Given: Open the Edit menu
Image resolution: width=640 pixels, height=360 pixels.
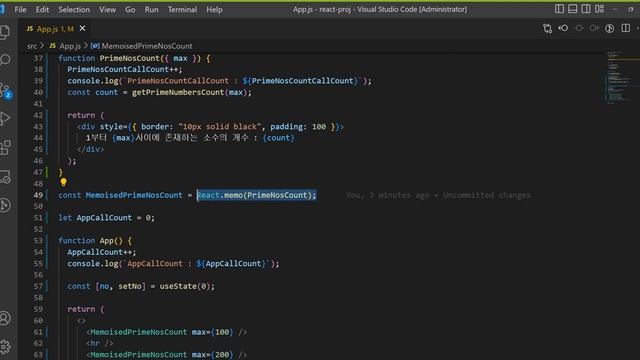Looking at the screenshot, I should (42, 9).
